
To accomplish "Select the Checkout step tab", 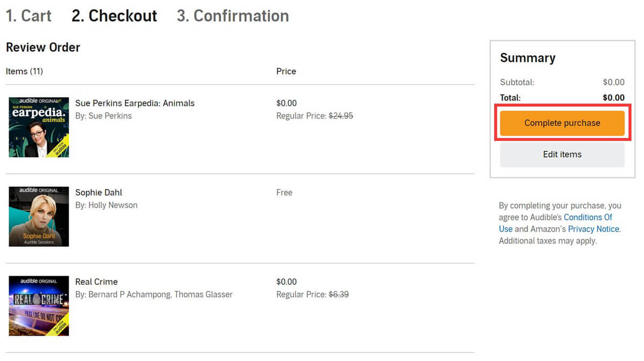I will (x=114, y=16).
